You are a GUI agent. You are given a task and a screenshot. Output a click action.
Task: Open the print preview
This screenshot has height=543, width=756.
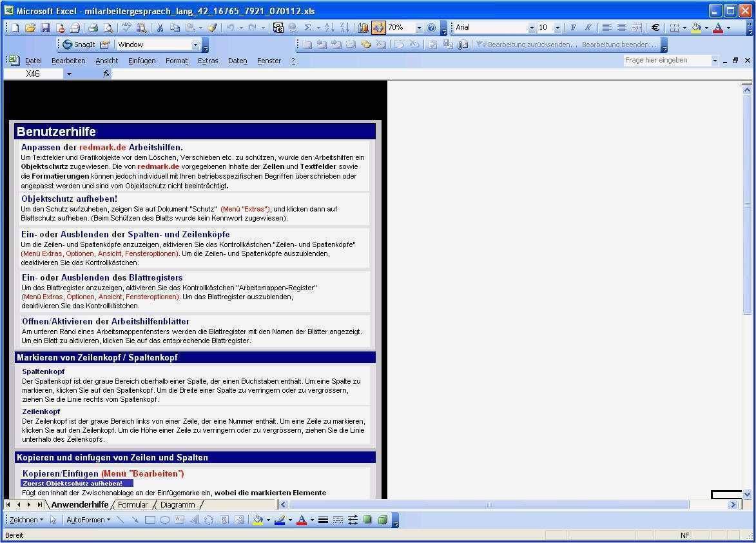[x=109, y=28]
